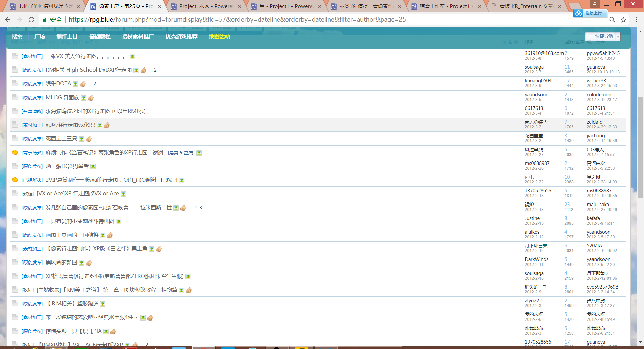644x349 pixels.
Task: Click the image attachment icon beside 娱乐DOTA
Action: click(75, 84)
